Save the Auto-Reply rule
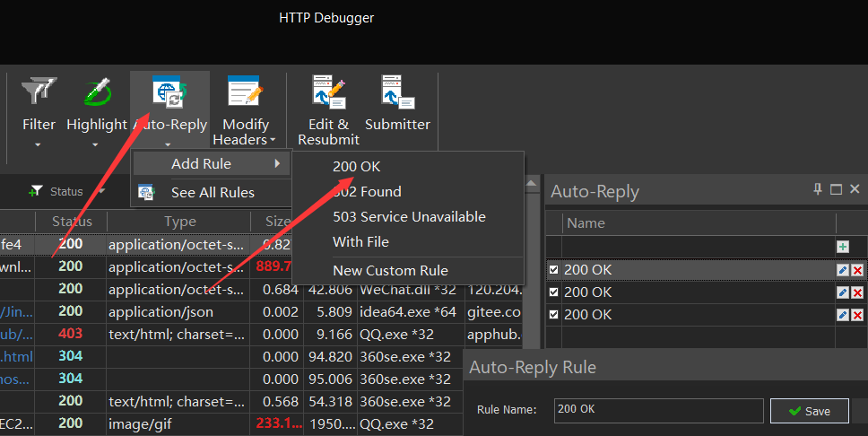868x436 pixels. point(810,411)
